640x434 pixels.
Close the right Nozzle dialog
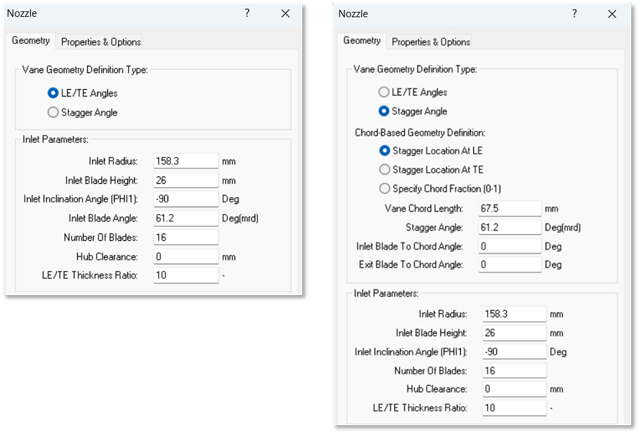[613, 14]
